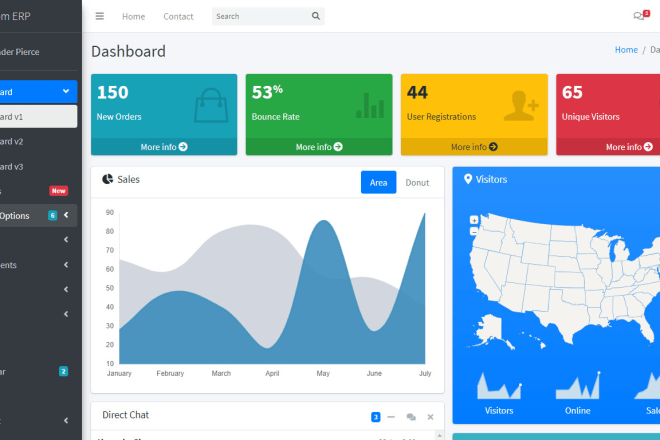Select Dashboard v3 in sidebar
Screen dimensions: 660x440
pyautogui.click(x=38, y=167)
